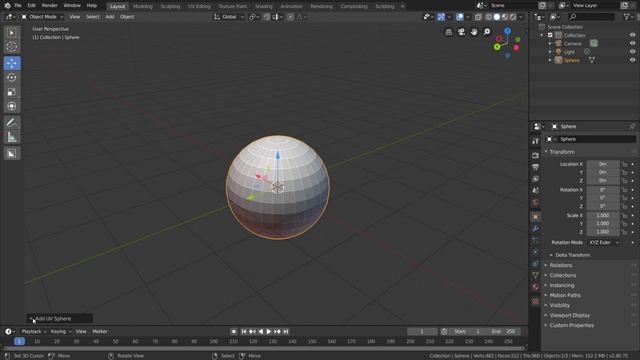The height and width of the screenshot is (360, 640).
Task: Jump to the timeline end frame
Action: (x=286, y=331)
